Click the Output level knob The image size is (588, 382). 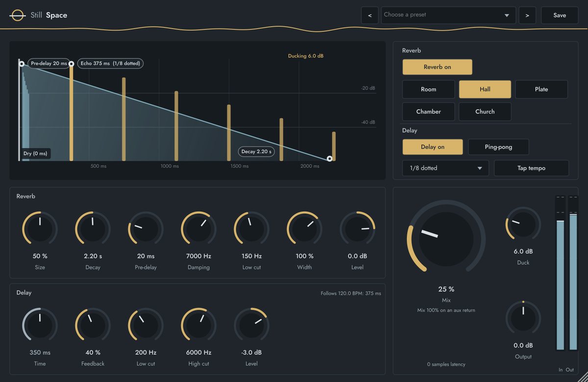tap(523, 319)
